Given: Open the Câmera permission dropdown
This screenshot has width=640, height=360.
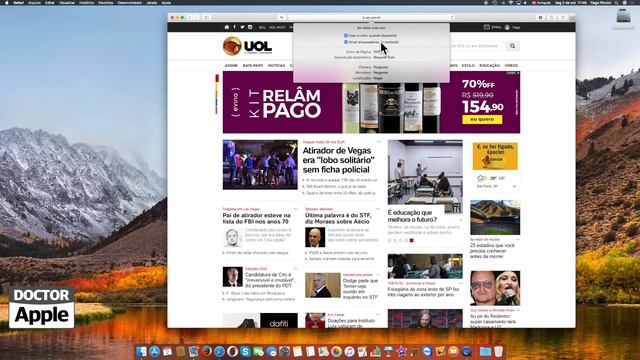Looking at the screenshot, I should (x=381, y=67).
